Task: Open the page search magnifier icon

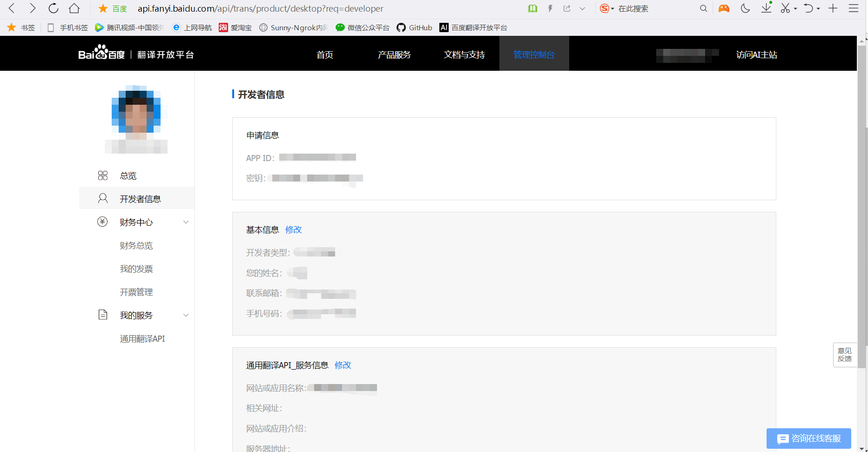Action: [x=704, y=8]
